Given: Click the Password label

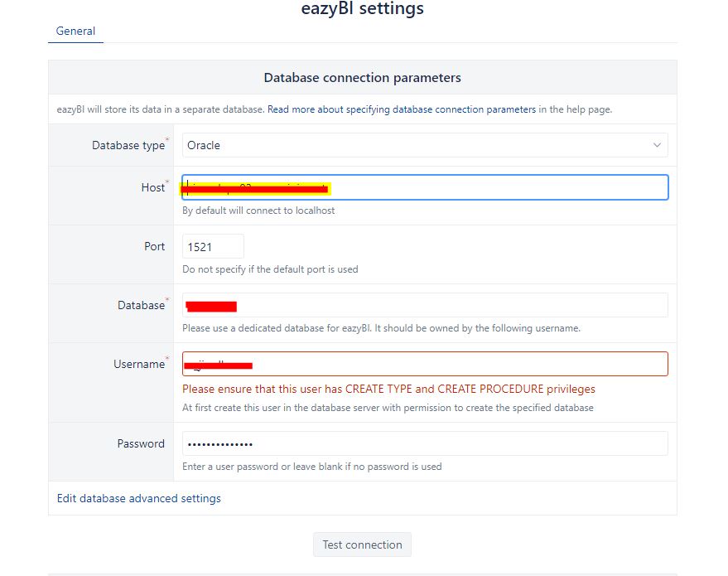Looking at the screenshot, I should (x=141, y=444).
